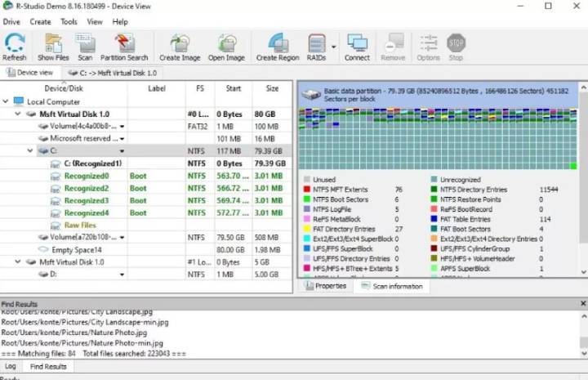Open the Create menu
Image resolution: width=588 pixels, height=380 pixels.
point(40,22)
